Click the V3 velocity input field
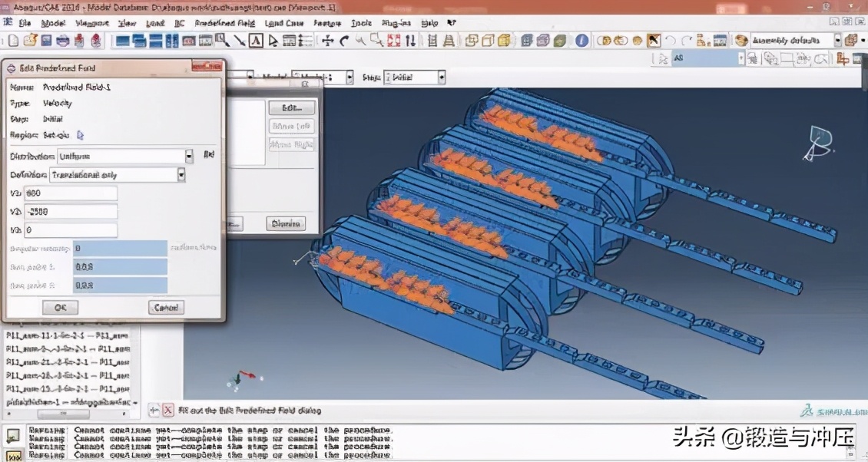Viewport: 868px width, 462px height. [x=71, y=229]
